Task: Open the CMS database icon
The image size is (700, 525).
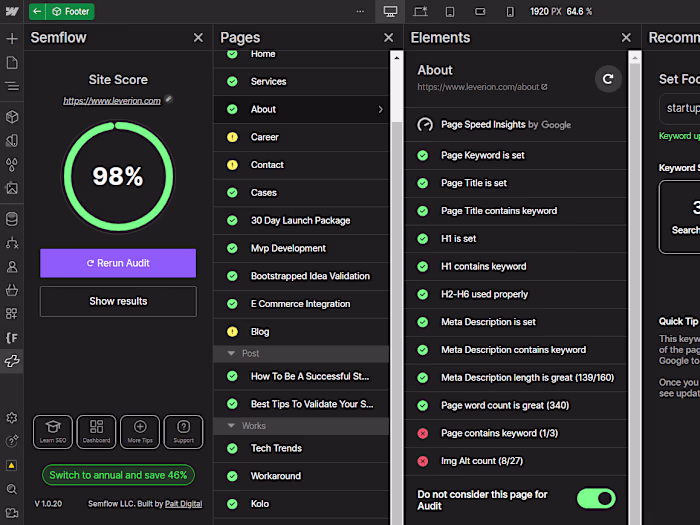Action: click(x=12, y=219)
